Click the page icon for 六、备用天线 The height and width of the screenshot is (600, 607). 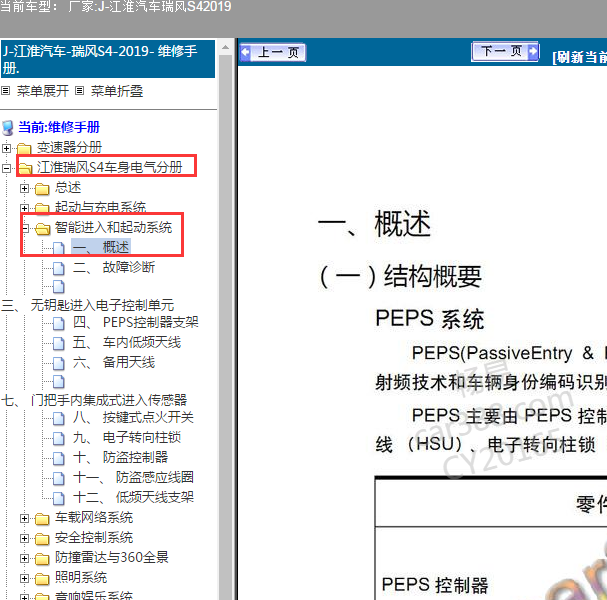58,363
